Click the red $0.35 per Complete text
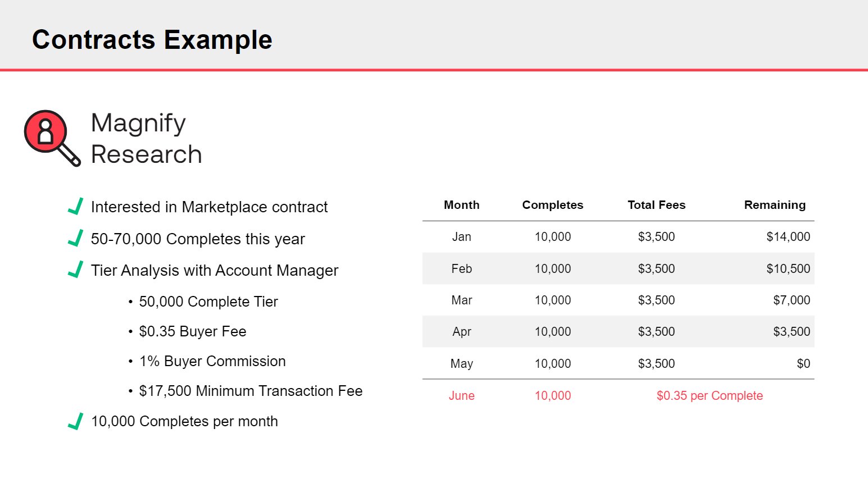This screenshot has width=868, height=488. coord(709,396)
